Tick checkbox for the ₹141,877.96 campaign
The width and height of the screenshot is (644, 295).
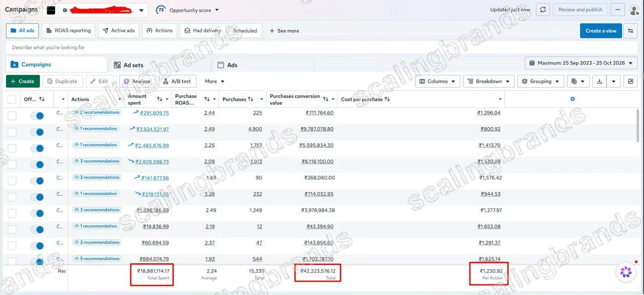(12, 181)
